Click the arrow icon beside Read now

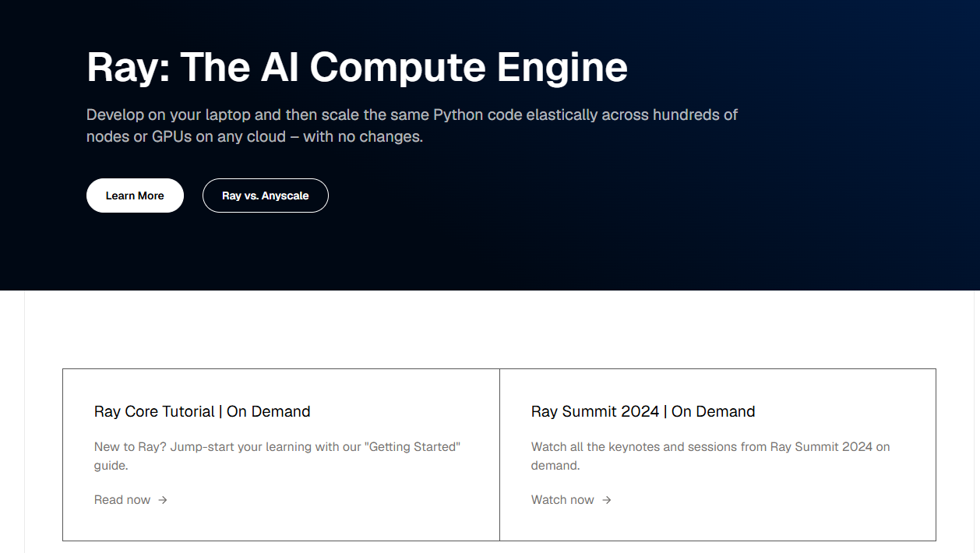point(163,500)
